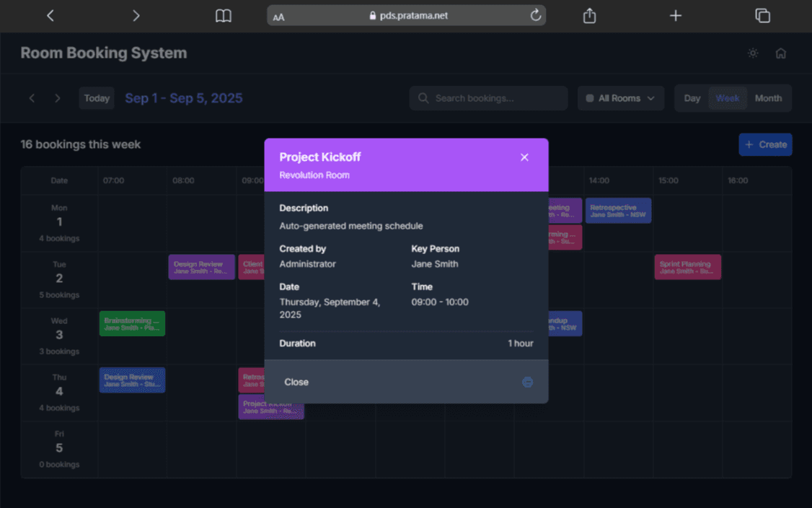Open Tuesday's purple Design Review booking
Viewport: 812px width, 508px height.
click(201, 267)
